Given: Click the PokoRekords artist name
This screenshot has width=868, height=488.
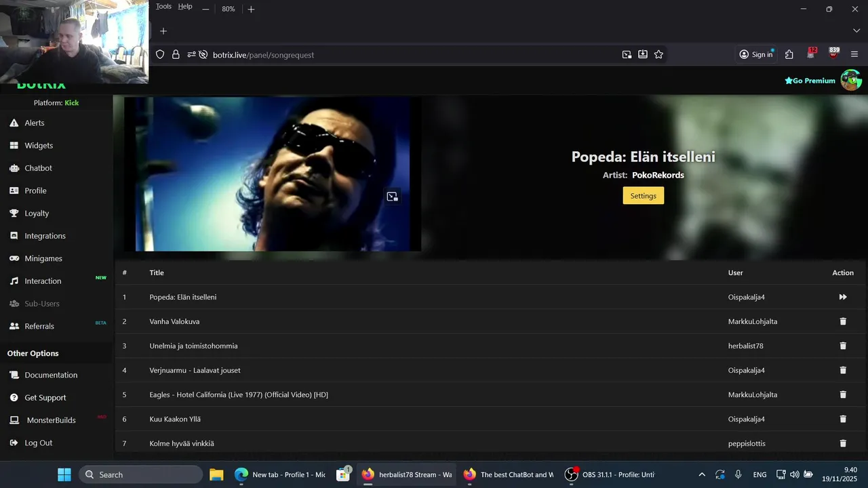Looking at the screenshot, I should (x=658, y=175).
